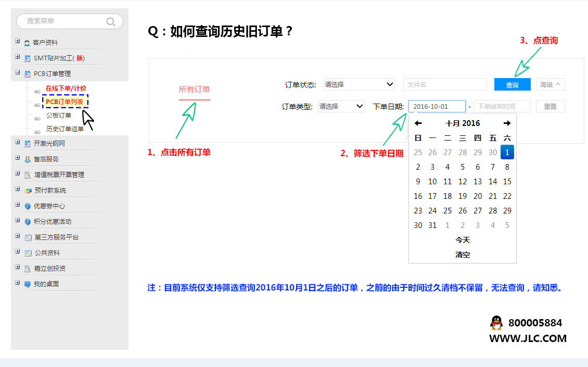The height and width of the screenshot is (367, 588).
Task: Click the 我的桌面 icon
Action: [x=28, y=284]
